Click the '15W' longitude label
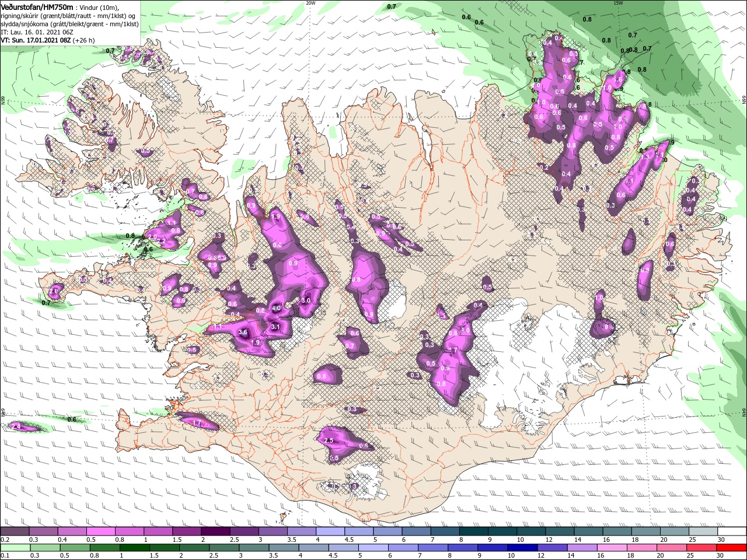Viewport: 747px width, 560px height. [x=618, y=3]
